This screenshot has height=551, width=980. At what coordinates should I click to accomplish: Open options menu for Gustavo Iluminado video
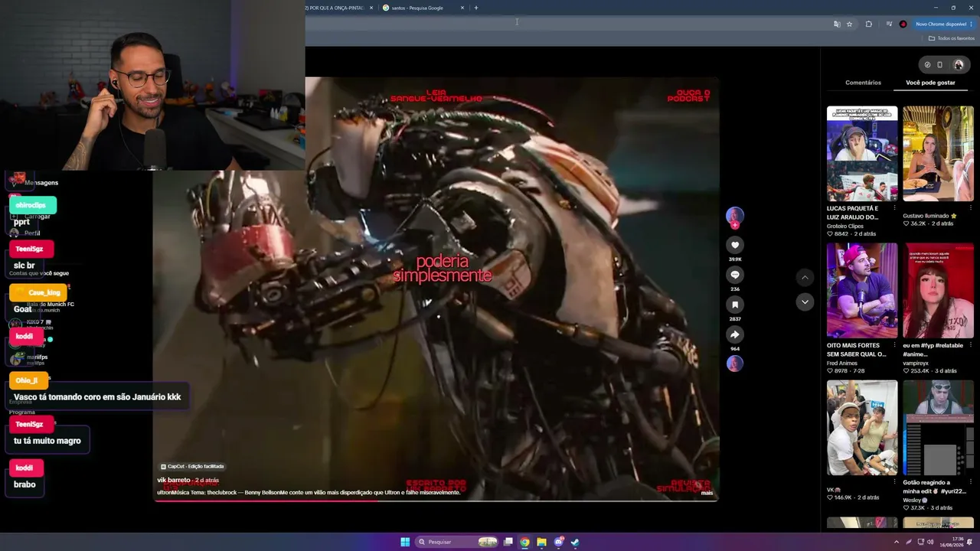tap(971, 207)
